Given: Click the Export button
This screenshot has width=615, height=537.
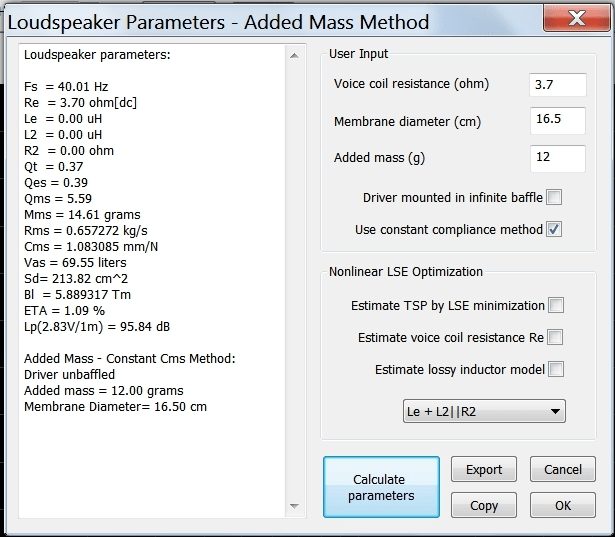Looking at the screenshot, I should [x=484, y=469].
